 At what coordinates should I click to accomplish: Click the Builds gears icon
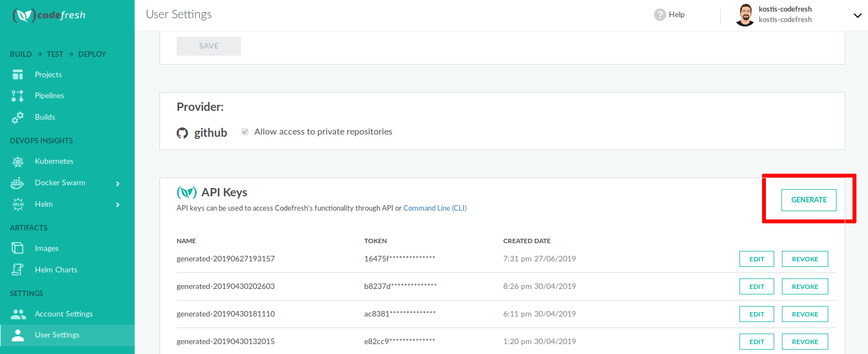click(x=18, y=117)
